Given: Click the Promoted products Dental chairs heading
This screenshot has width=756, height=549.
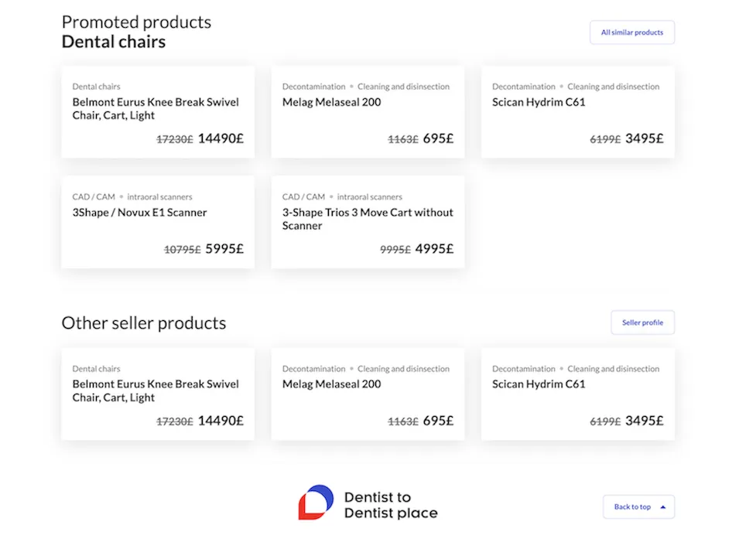Looking at the screenshot, I should [x=136, y=32].
